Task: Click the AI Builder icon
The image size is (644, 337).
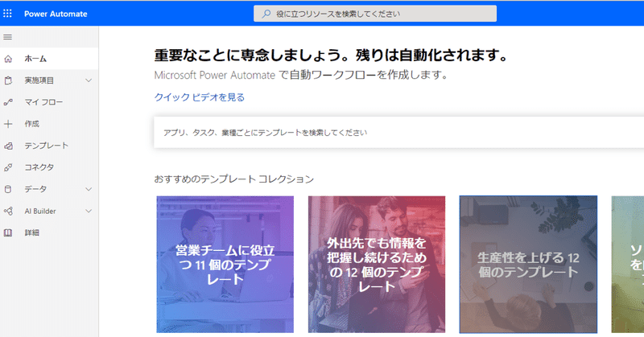Action: [x=8, y=211]
